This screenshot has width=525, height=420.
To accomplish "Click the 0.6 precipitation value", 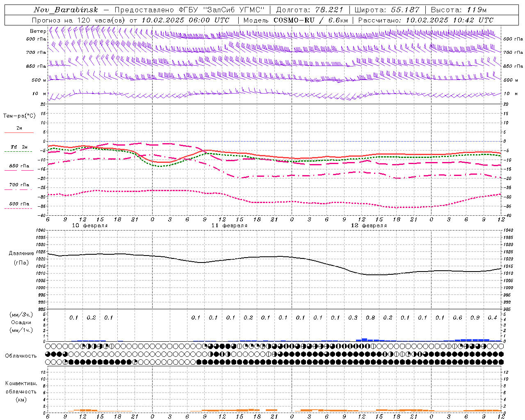I will point(457,317).
